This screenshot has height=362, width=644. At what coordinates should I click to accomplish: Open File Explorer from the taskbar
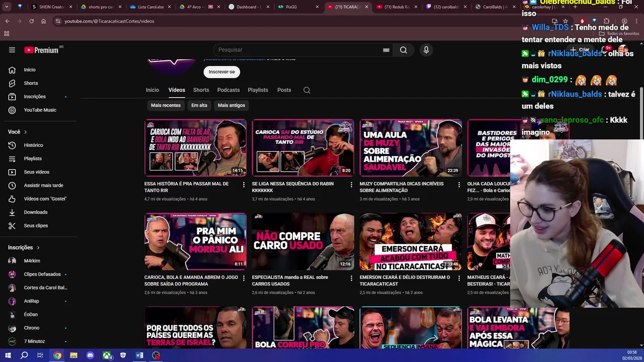[x=73, y=355]
